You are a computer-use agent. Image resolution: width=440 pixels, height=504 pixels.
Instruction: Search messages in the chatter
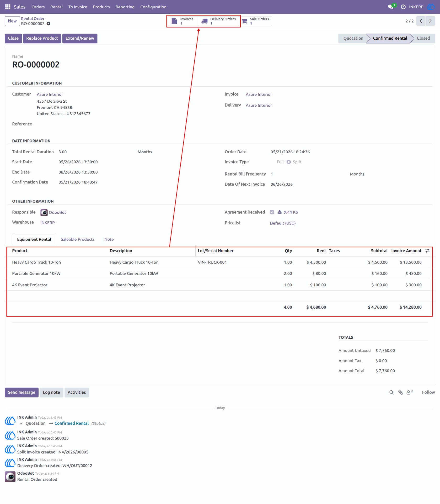[x=391, y=392]
